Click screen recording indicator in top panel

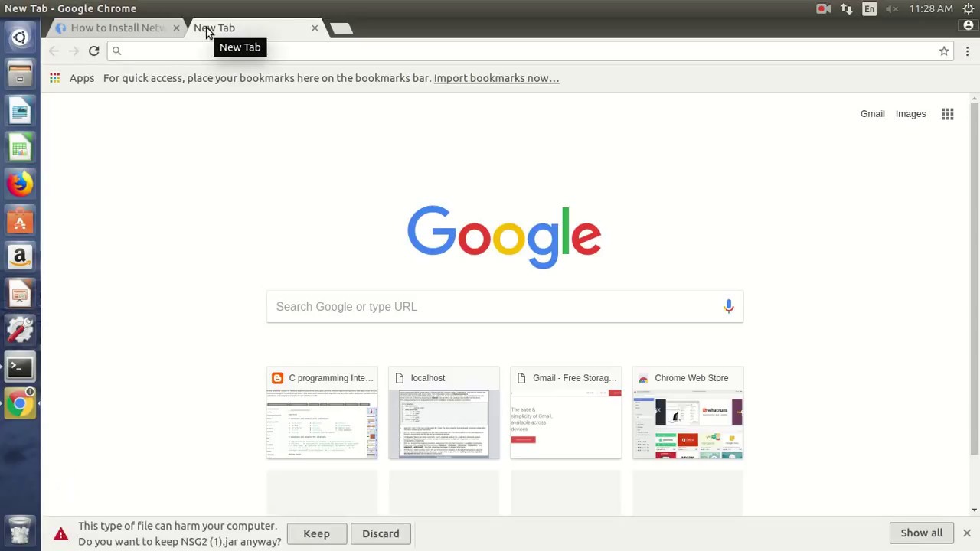click(824, 8)
